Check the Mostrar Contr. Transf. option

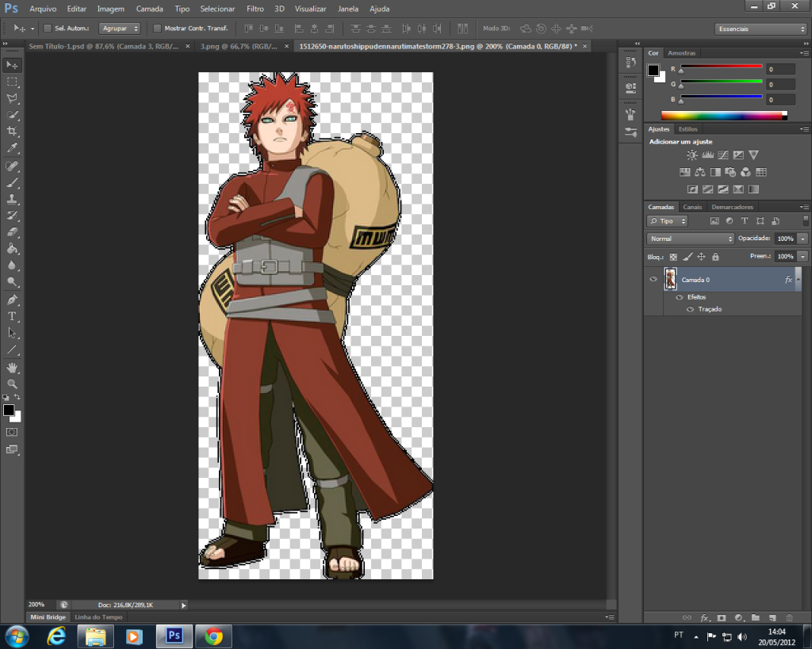[157, 29]
